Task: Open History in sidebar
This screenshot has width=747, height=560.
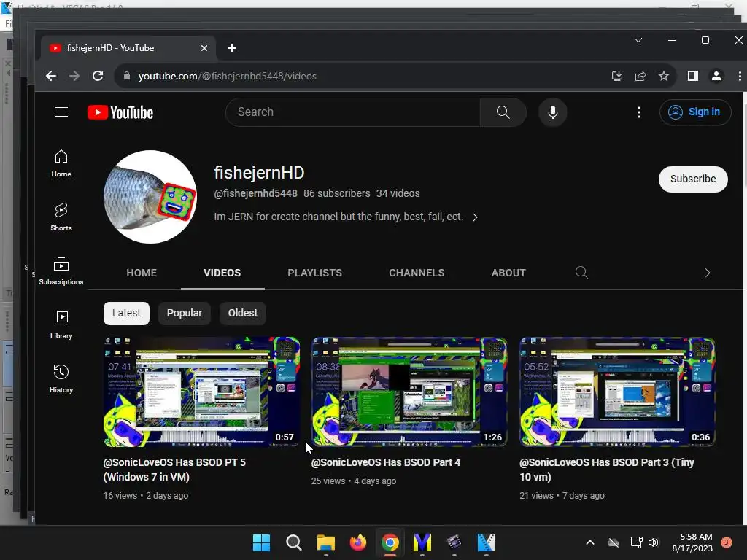Action: click(x=61, y=378)
